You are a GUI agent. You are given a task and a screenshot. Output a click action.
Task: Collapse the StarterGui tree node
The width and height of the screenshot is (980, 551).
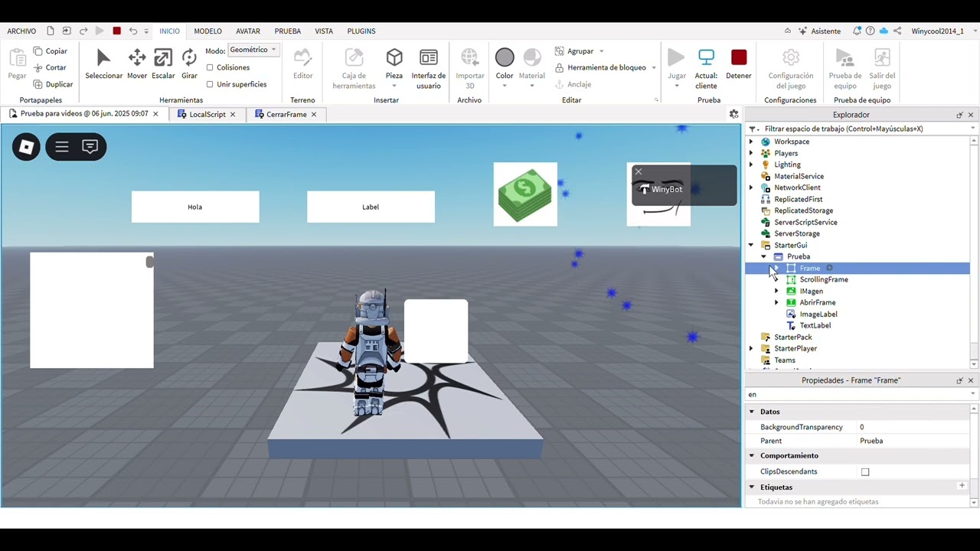[x=751, y=245]
